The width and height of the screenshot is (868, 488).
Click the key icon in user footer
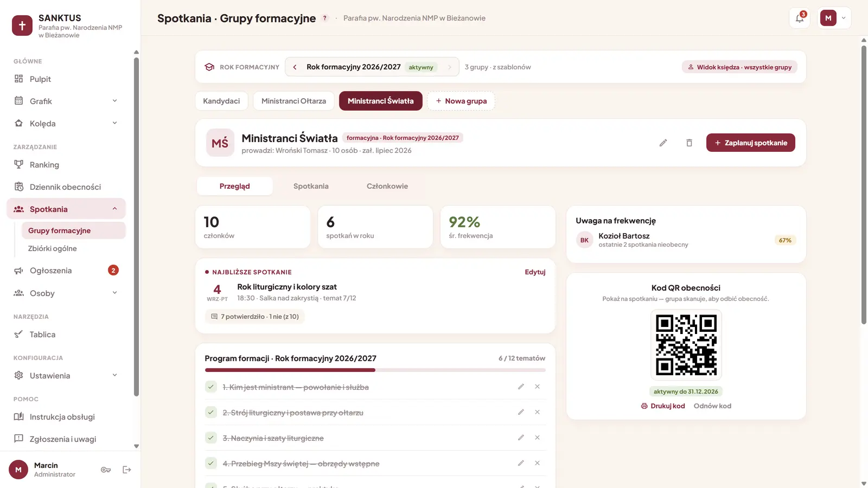[x=106, y=470]
